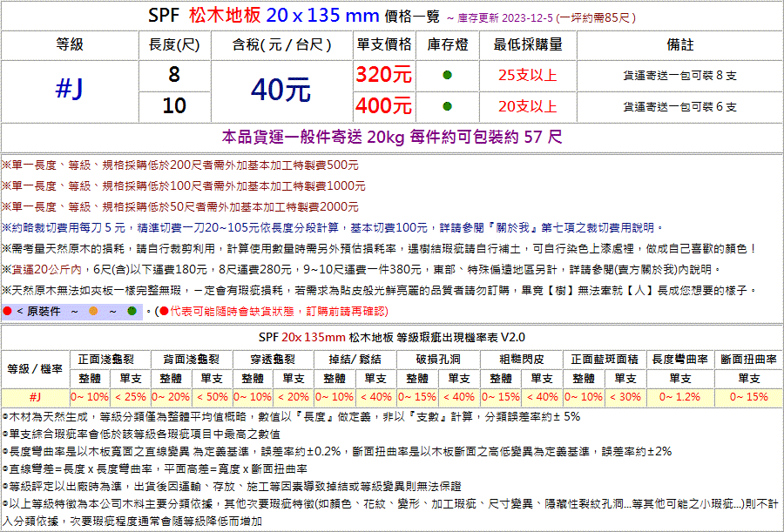
Task: Click the length 10 cell
Action: (174, 106)
